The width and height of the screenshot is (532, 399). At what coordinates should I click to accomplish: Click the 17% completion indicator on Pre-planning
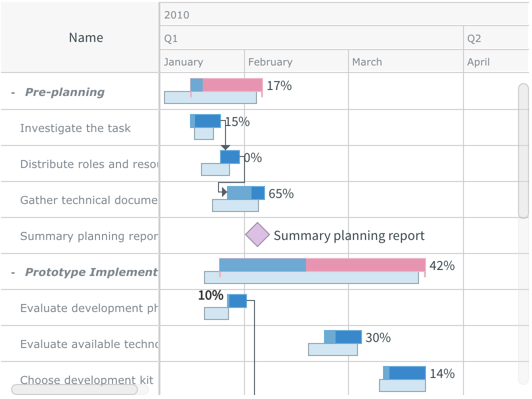pyautogui.click(x=278, y=85)
